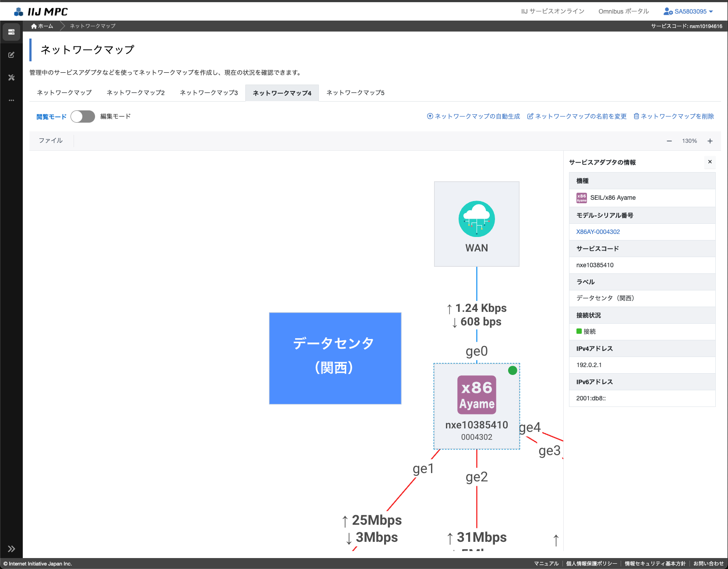Zoom in with the plus icon

point(710,141)
